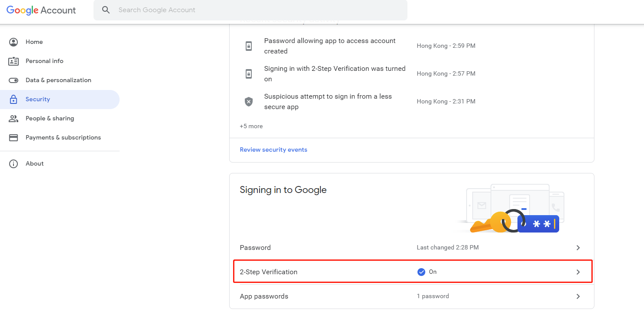Click the Search Google Account field

217,10
